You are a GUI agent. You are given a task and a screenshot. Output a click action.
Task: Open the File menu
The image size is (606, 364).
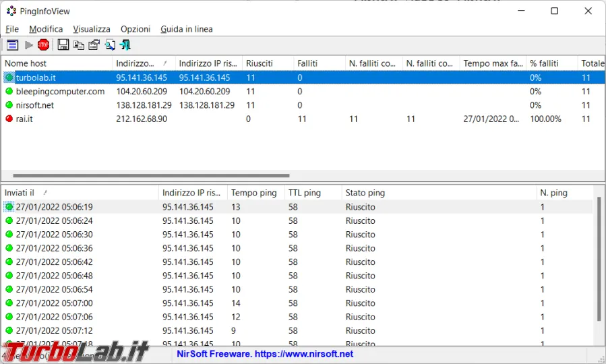(x=12, y=29)
